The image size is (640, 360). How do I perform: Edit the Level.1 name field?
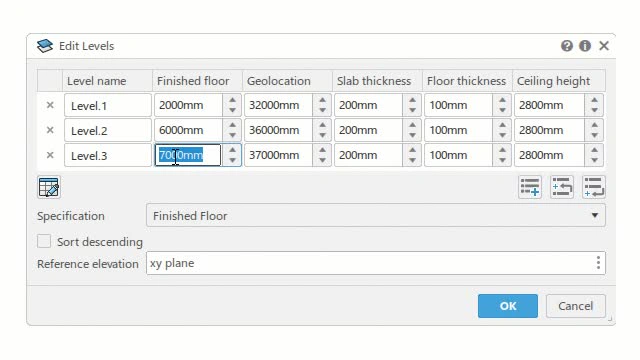click(x=108, y=105)
